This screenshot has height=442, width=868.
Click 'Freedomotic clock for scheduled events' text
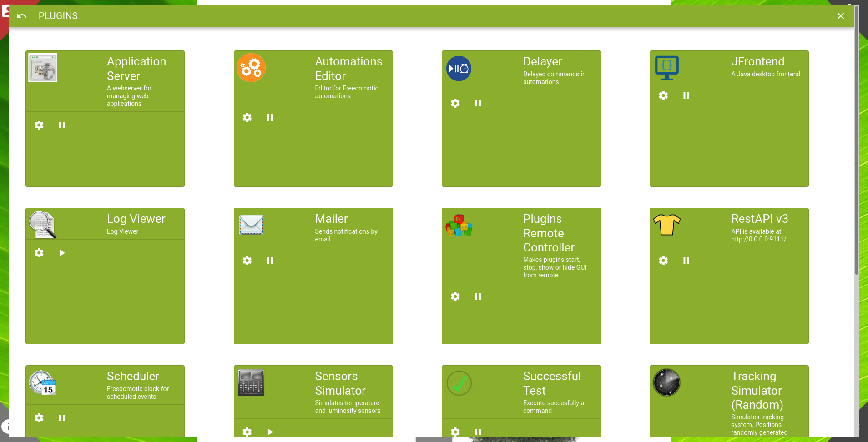tap(138, 392)
